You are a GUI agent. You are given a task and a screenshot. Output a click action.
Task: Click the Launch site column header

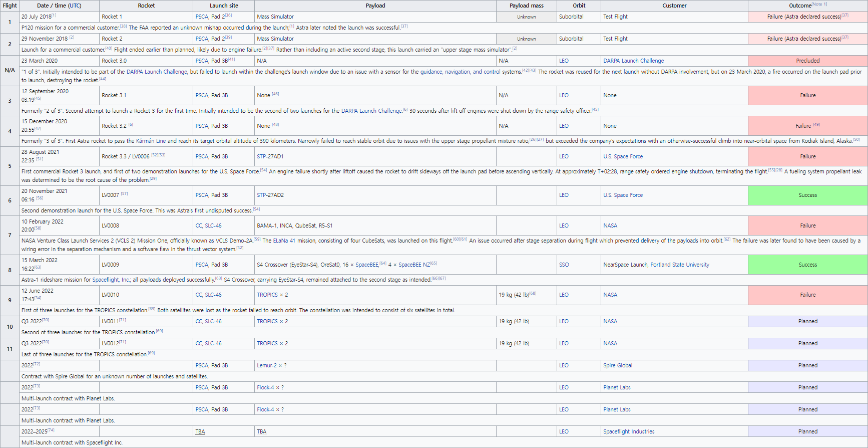(x=224, y=6)
